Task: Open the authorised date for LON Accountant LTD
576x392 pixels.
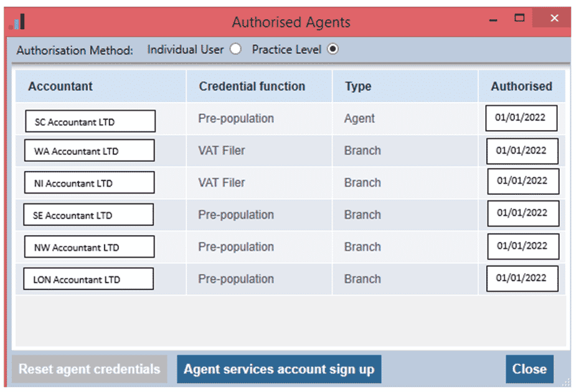Action: 523,278
